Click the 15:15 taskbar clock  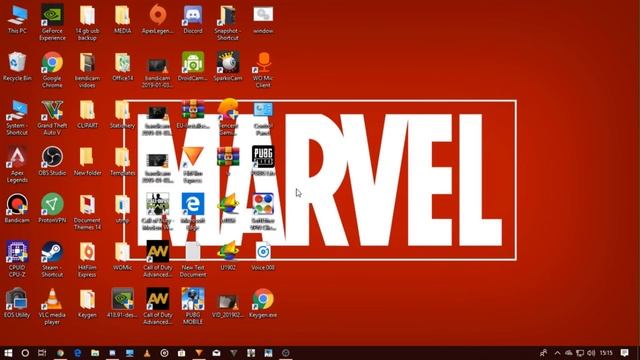click(x=607, y=353)
